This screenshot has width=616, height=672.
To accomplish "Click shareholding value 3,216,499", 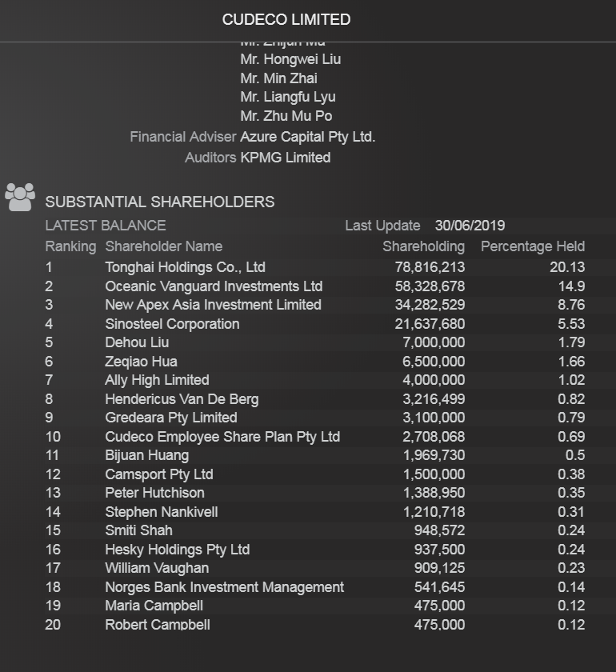I will 434,399.
